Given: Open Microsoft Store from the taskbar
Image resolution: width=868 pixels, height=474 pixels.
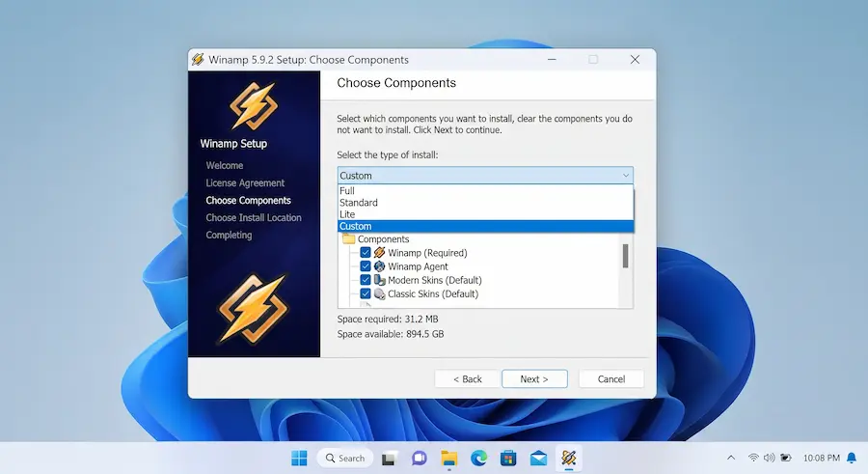Looking at the screenshot, I should (x=508, y=458).
